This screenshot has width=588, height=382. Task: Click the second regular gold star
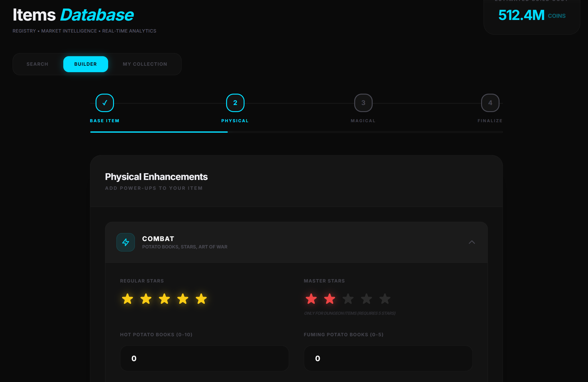pos(146,299)
